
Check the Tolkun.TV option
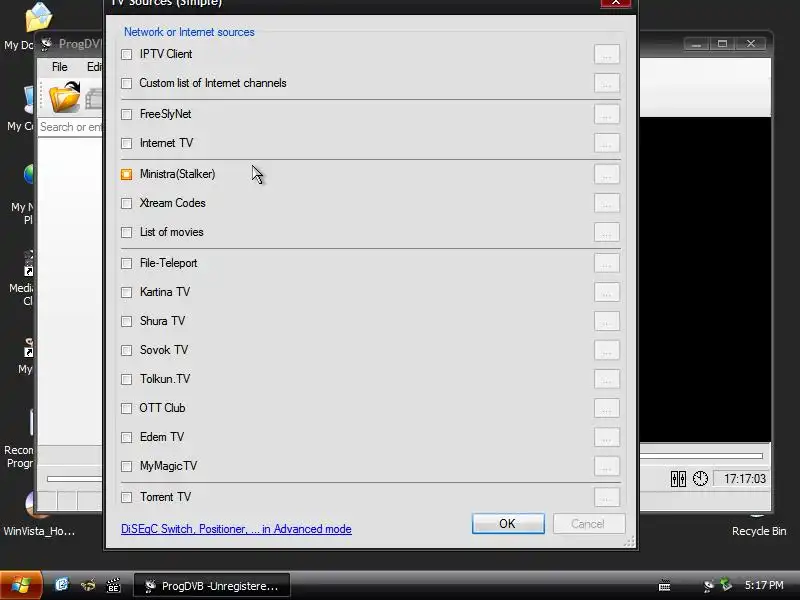[127, 380]
